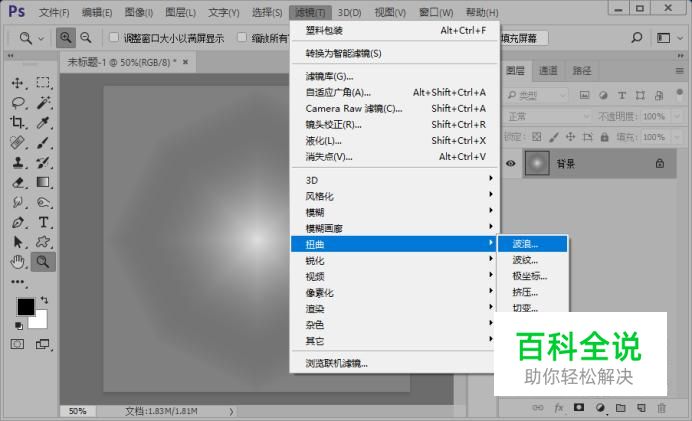Screen dimensions: 692x421
Task: Add layer style fx icon
Action: (x=558, y=408)
